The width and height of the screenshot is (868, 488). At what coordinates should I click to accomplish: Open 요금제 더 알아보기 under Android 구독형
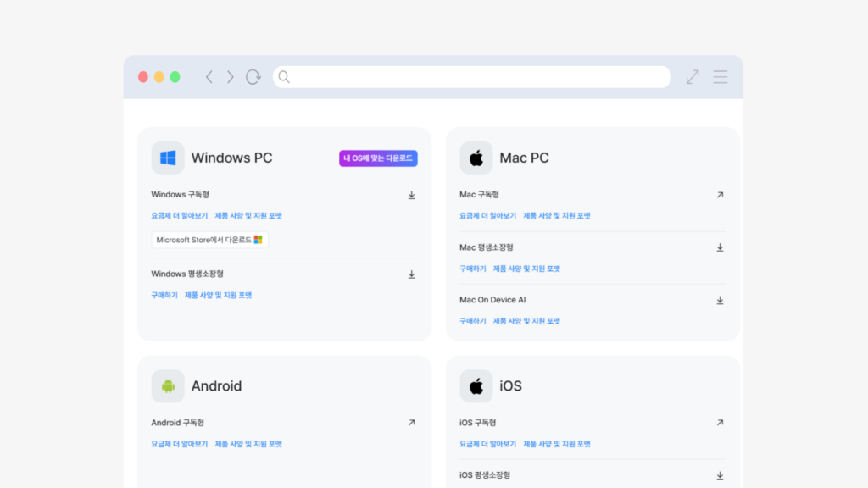[x=180, y=444]
